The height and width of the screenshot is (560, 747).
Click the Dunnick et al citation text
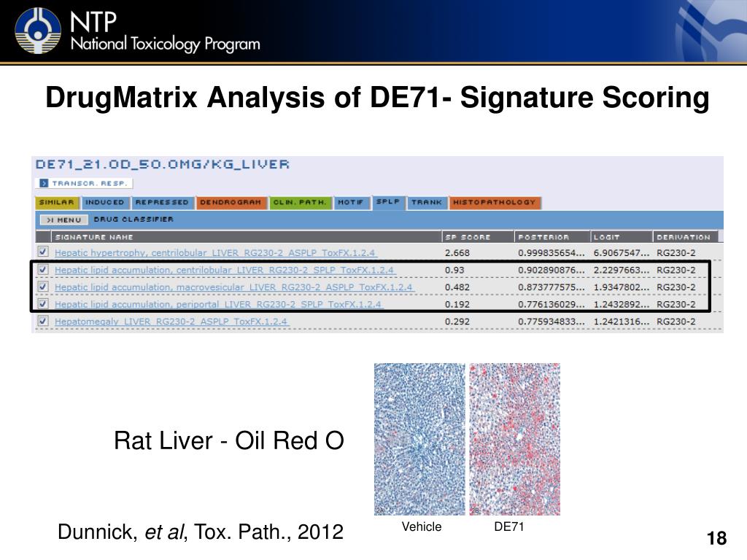(200, 532)
